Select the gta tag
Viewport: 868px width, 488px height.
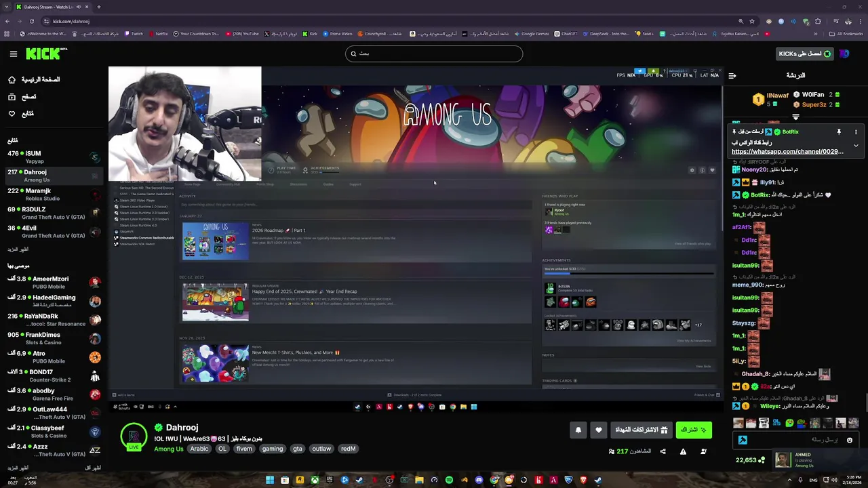click(x=297, y=449)
